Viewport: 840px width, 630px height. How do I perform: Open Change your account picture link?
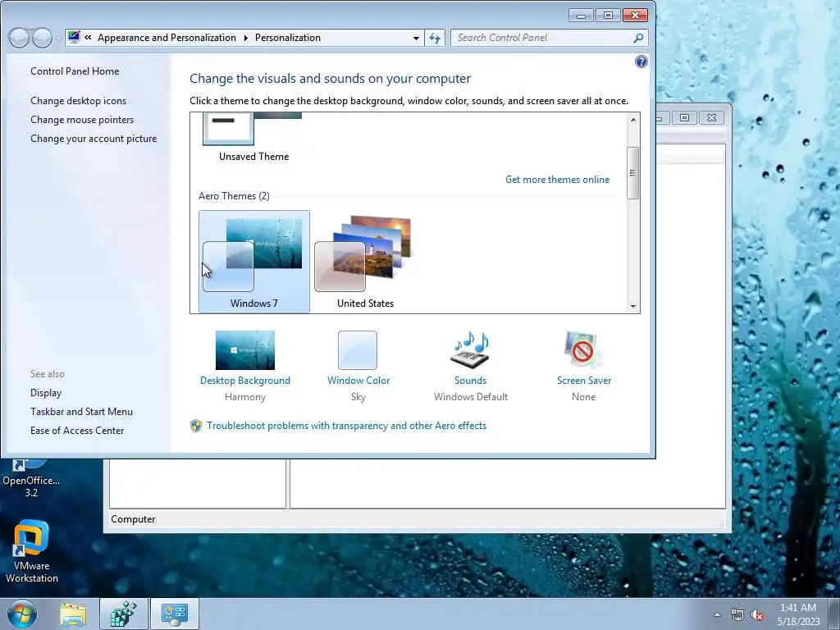94,138
